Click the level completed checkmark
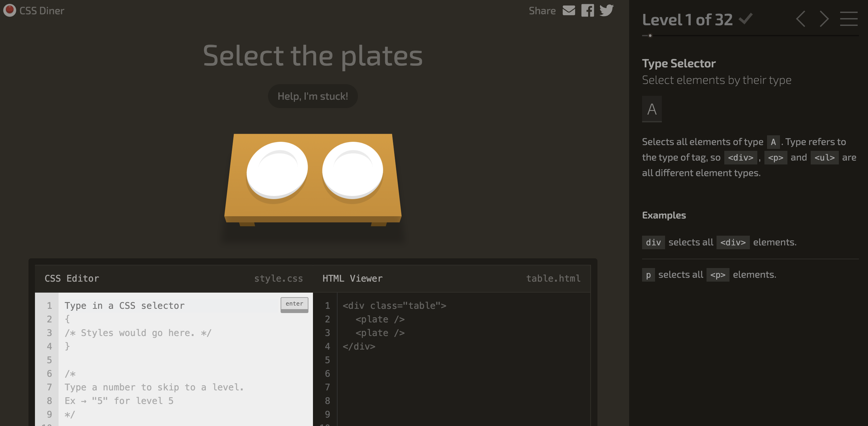Viewport: 868px width, 426px height. click(x=745, y=19)
